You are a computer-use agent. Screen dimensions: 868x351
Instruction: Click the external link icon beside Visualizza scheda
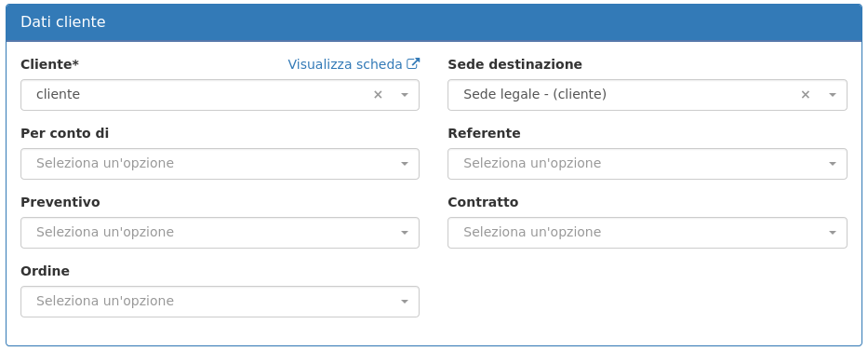coord(413,63)
